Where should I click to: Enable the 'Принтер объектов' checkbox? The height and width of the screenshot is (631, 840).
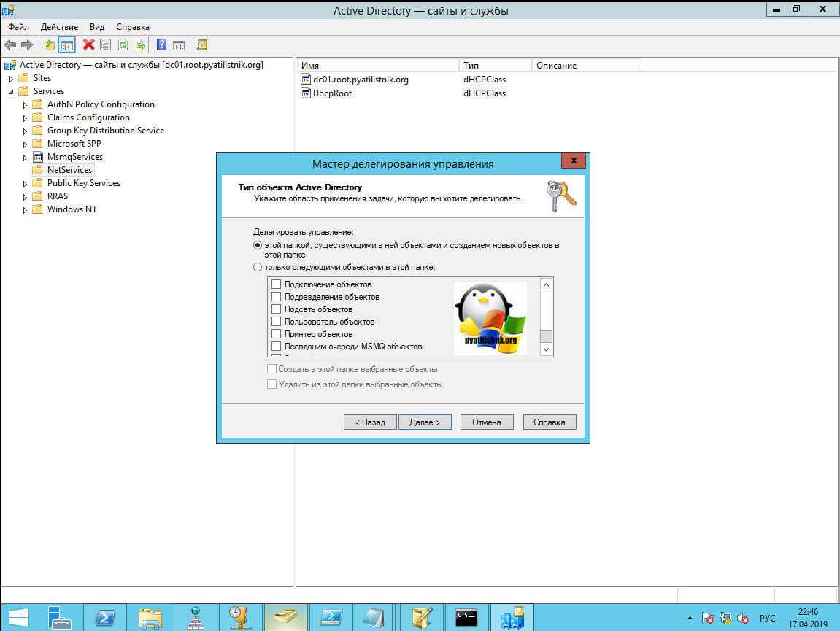[276, 334]
